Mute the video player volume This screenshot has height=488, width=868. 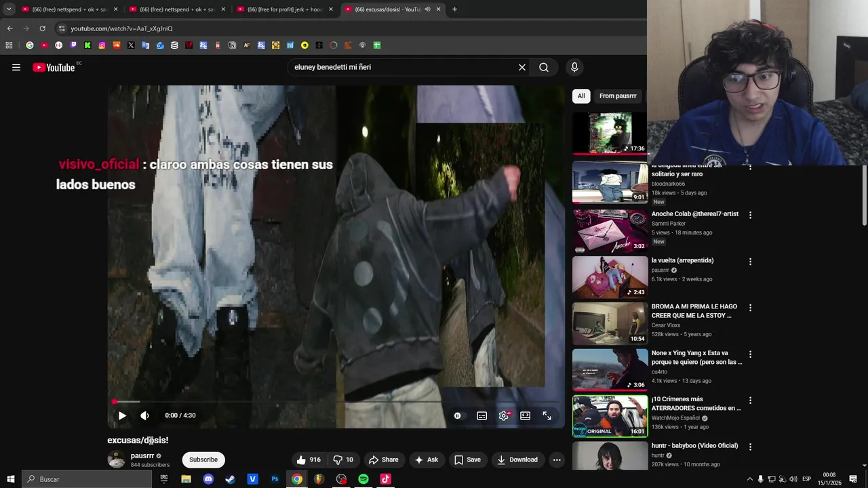[x=144, y=415]
